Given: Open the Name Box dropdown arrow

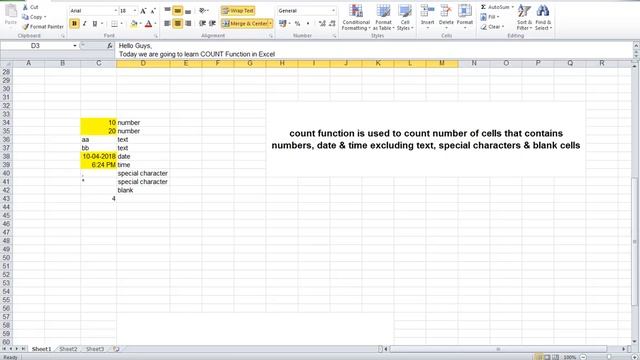Looking at the screenshot, I should (75, 46).
